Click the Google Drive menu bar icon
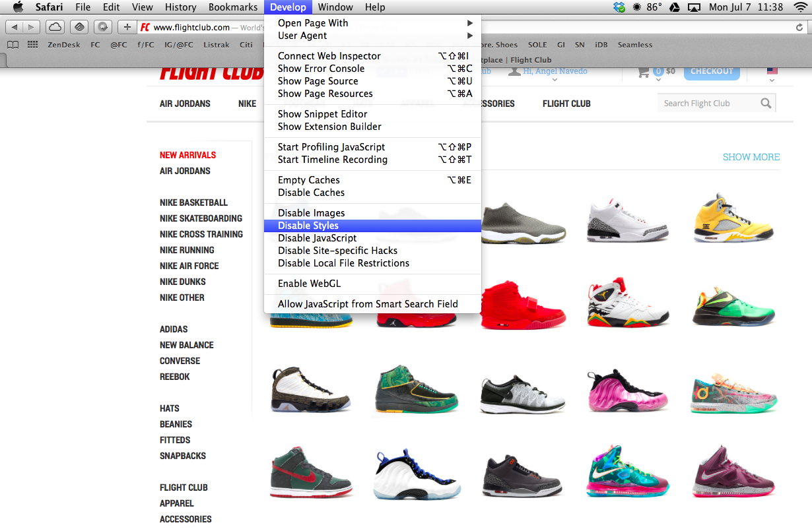This screenshot has height=531, width=812. tap(675, 7)
